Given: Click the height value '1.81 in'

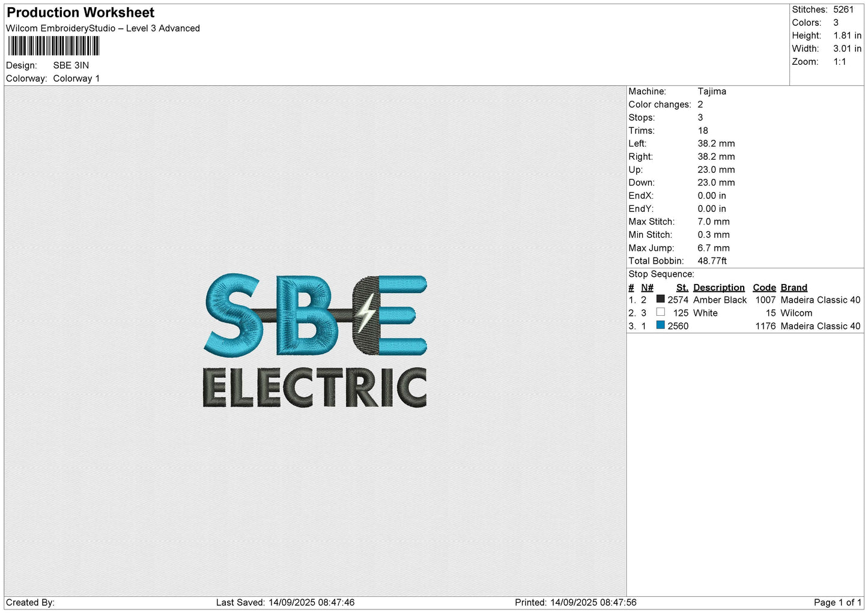Looking at the screenshot, I should click(847, 35).
